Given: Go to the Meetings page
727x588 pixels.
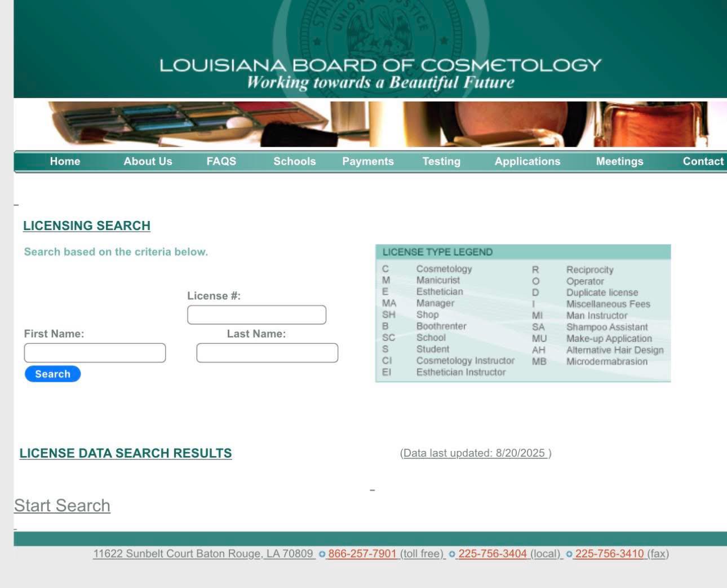Looking at the screenshot, I should pos(619,161).
